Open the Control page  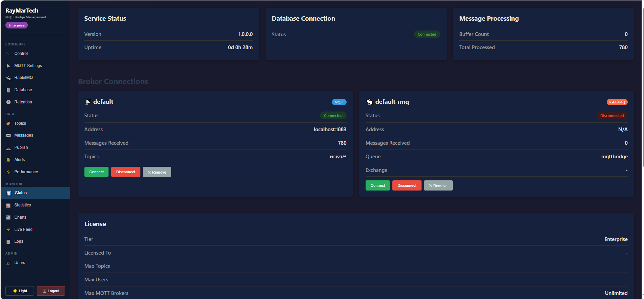[35, 54]
